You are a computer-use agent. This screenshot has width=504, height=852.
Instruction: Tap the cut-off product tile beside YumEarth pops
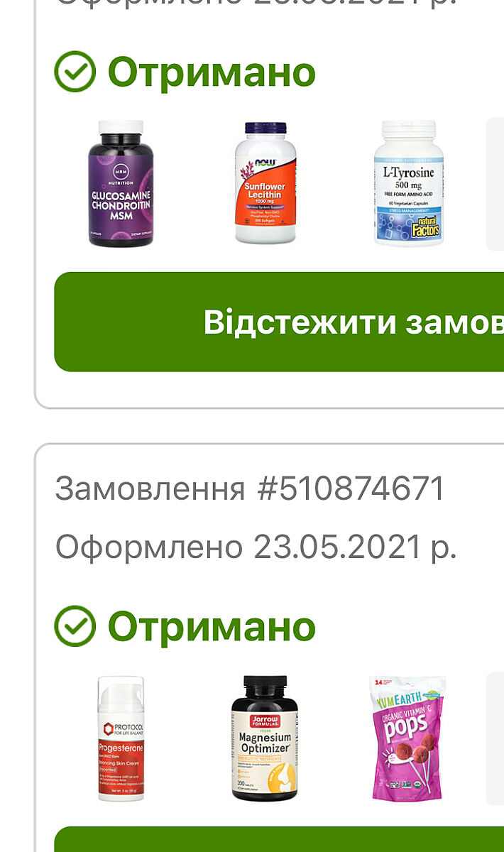point(495,738)
